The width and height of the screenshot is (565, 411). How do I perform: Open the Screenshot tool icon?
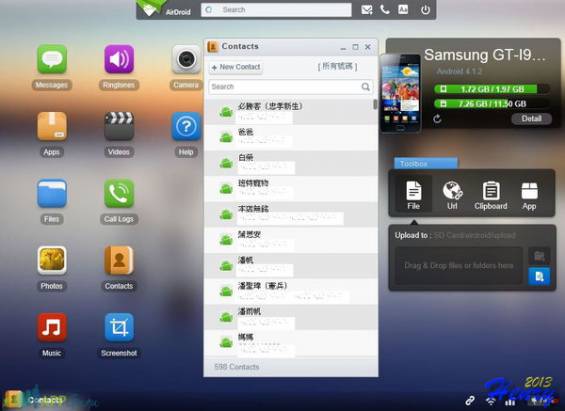point(119,327)
